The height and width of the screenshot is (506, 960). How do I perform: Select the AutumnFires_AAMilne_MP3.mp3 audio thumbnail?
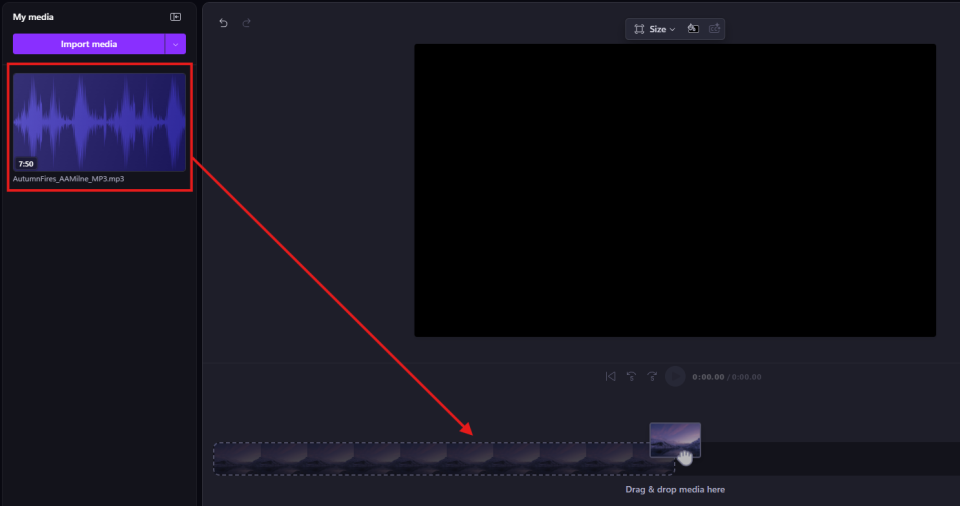pyautogui.click(x=99, y=122)
